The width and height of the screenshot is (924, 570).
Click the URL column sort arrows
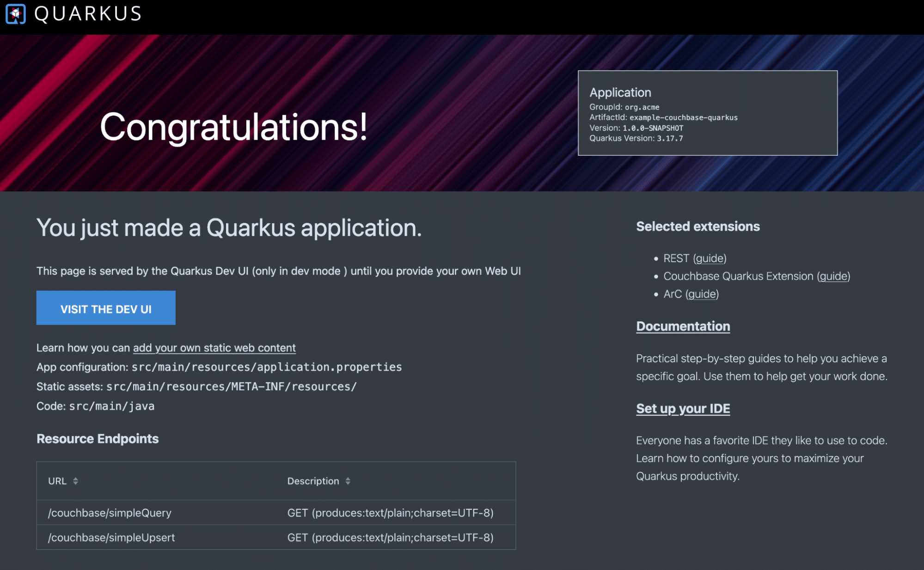click(x=75, y=481)
